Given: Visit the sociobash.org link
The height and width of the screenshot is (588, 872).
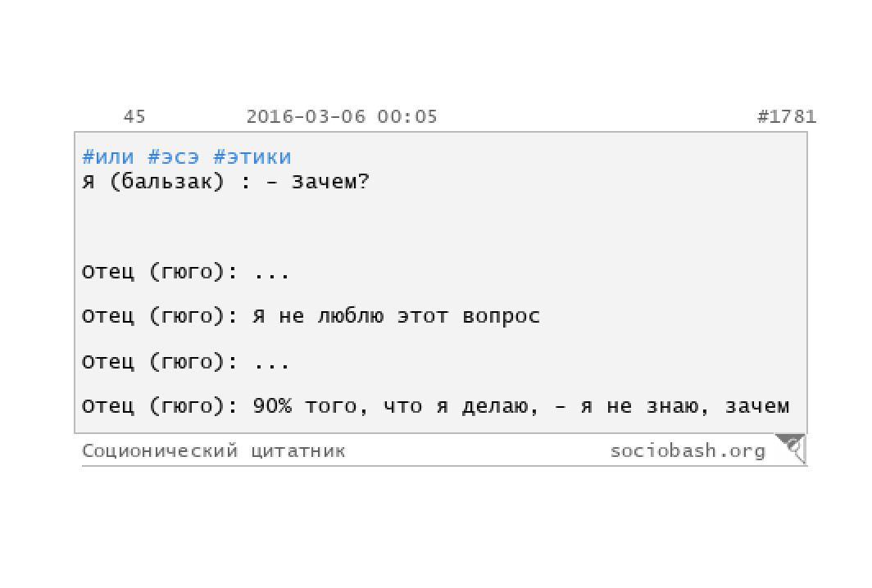Looking at the screenshot, I should (688, 450).
